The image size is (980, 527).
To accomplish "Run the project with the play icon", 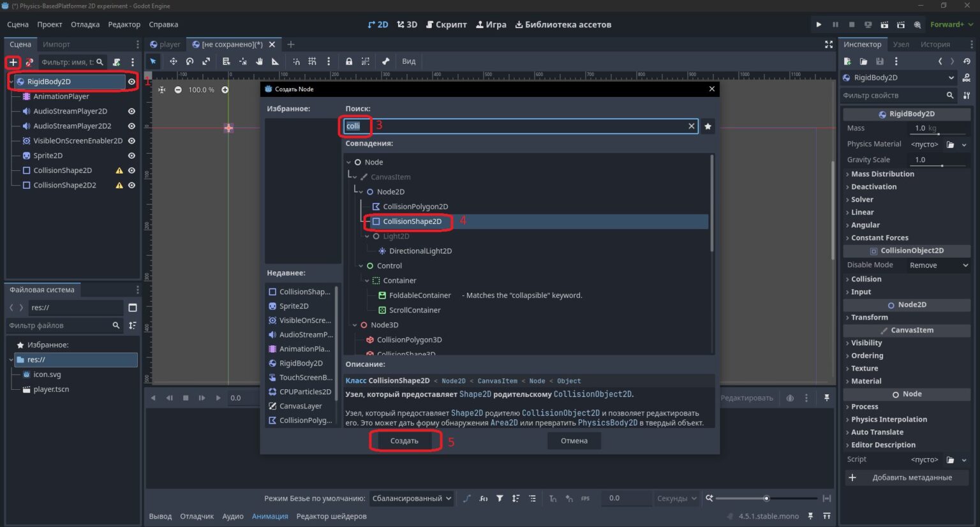I will pos(819,24).
